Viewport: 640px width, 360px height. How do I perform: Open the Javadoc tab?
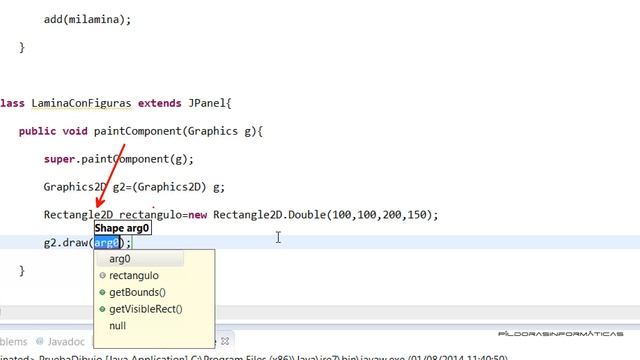click(x=66, y=342)
